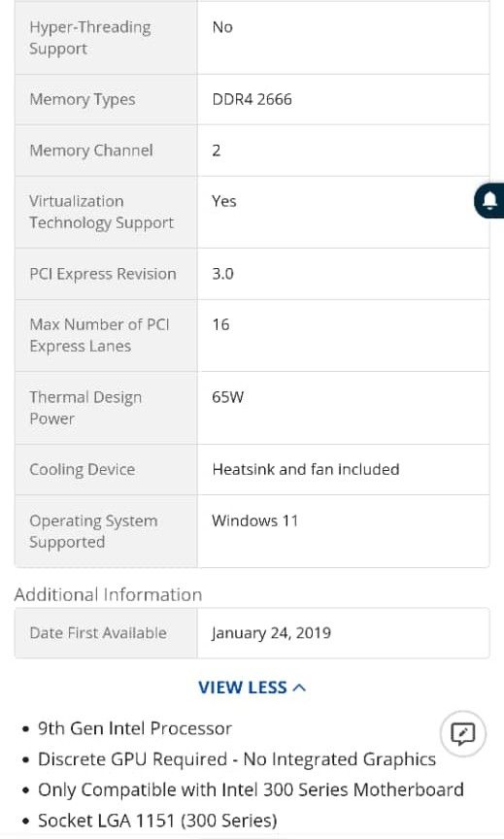Select the Virtualization Technology Support label
This screenshot has height=839, width=504.
102,212
